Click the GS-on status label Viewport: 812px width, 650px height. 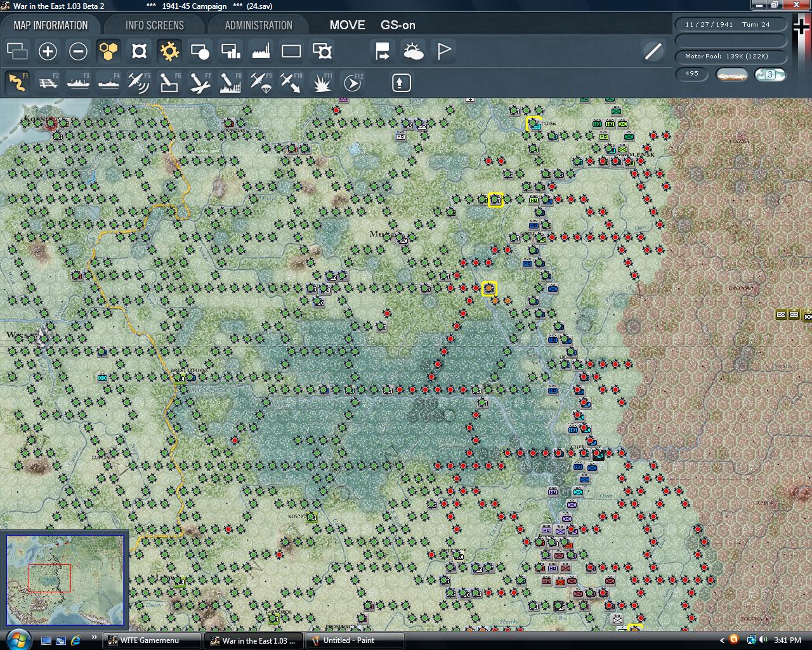click(x=398, y=25)
